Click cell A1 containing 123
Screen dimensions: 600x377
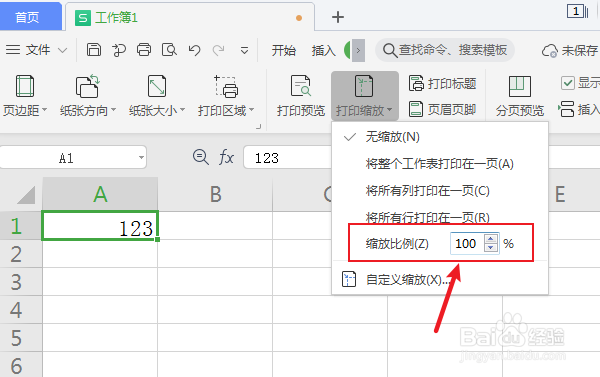point(100,226)
